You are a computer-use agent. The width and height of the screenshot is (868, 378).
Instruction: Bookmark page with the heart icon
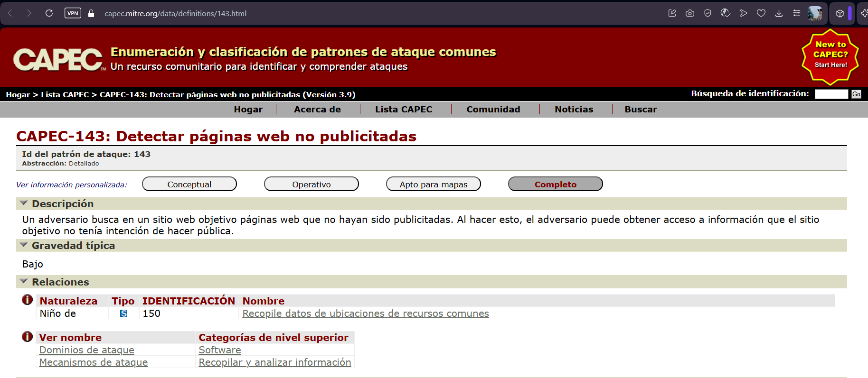click(761, 13)
